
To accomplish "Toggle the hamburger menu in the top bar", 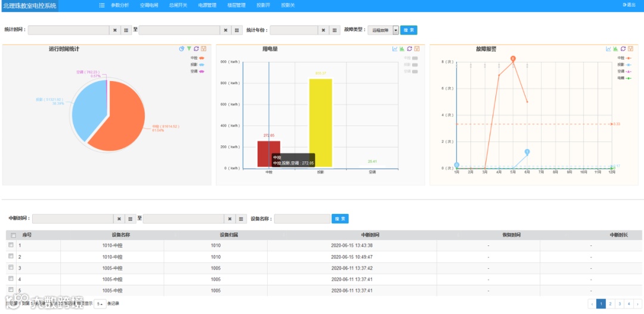I will [x=102, y=5].
